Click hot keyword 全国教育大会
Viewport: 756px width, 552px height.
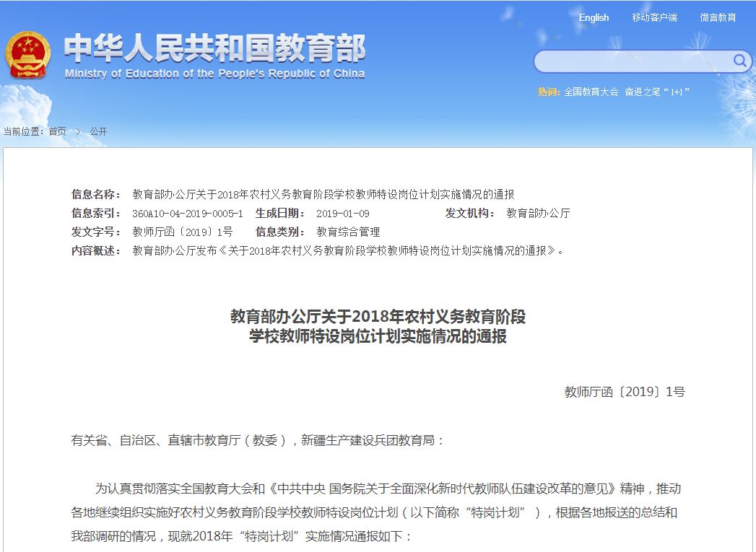coord(591,92)
